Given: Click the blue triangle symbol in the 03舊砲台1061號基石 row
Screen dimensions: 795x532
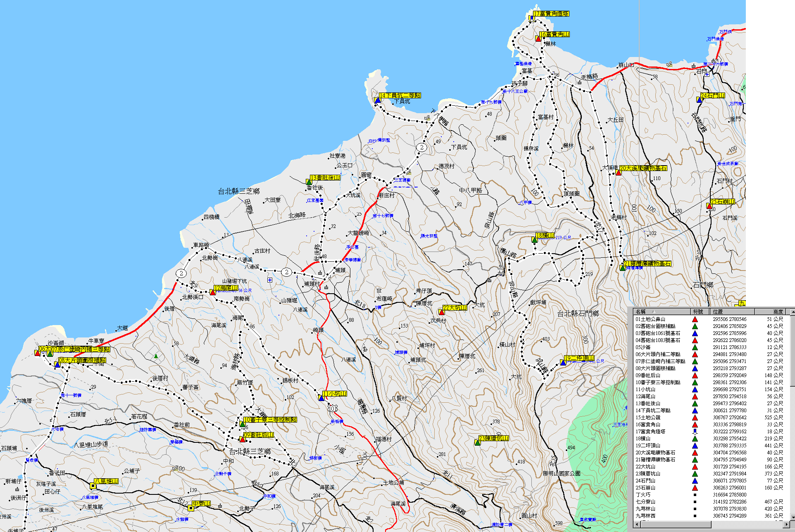Looking at the screenshot, I should [x=695, y=333].
